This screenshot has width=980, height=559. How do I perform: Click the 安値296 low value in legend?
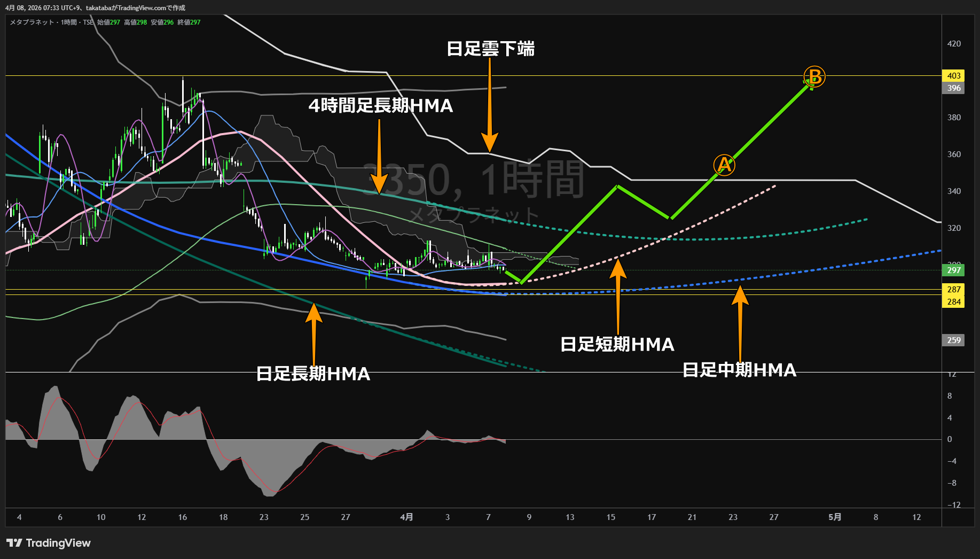coord(162,22)
